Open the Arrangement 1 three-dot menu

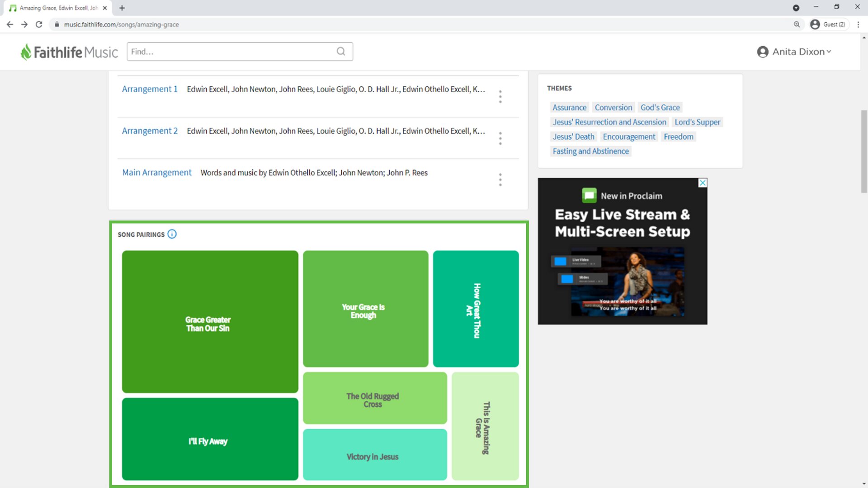point(500,96)
